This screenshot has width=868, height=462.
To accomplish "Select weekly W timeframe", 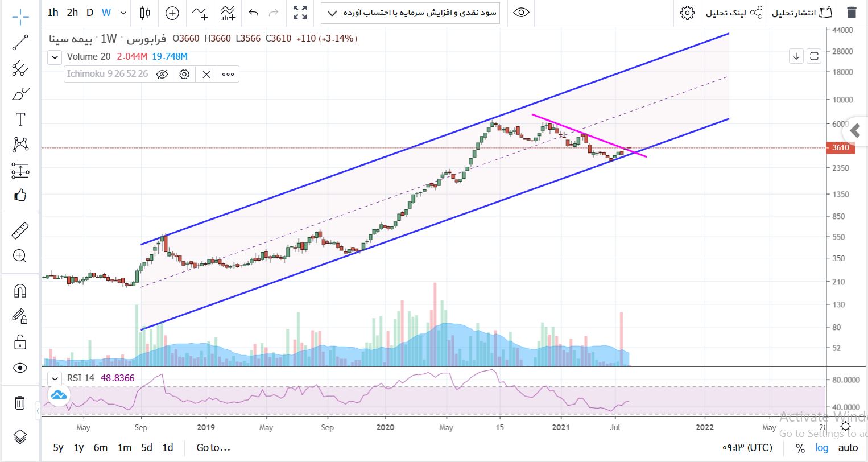I will [106, 13].
